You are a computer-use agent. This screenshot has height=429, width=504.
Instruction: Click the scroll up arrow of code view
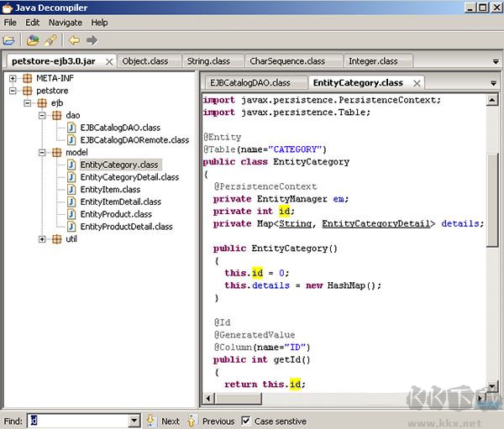click(x=492, y=100)
